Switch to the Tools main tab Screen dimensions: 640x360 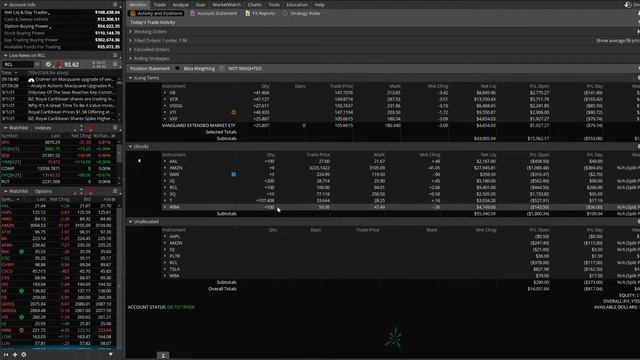(274, 4)
